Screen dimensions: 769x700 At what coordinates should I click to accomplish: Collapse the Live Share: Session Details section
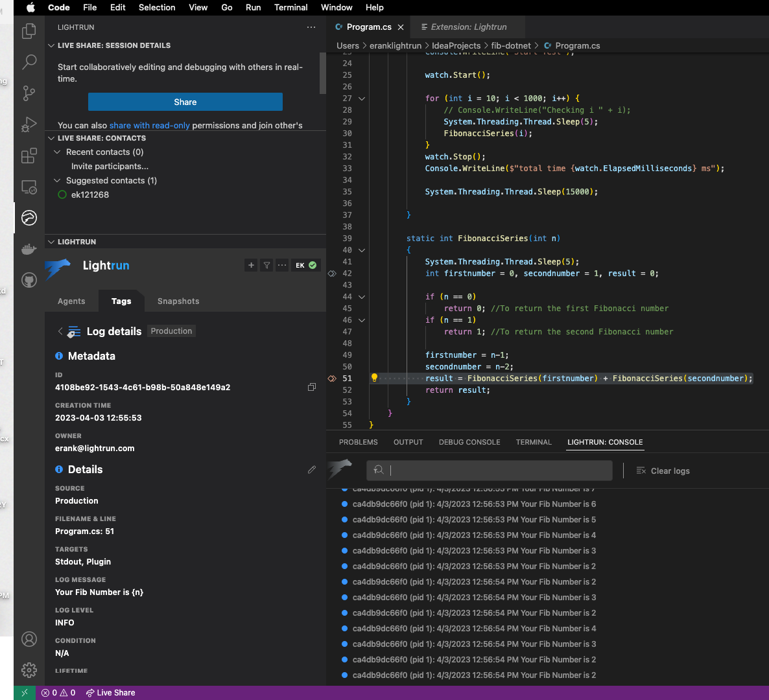51,45
